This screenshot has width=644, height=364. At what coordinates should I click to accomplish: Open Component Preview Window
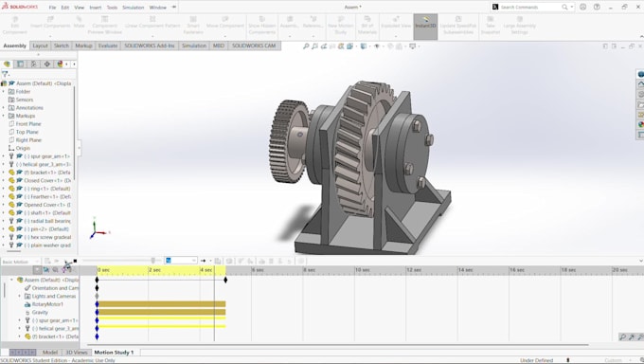pos(105,25)
